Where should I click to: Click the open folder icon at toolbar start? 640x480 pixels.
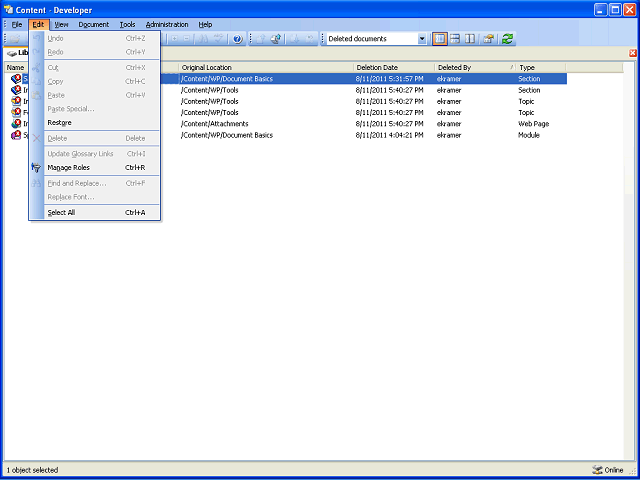coord(16,39)
